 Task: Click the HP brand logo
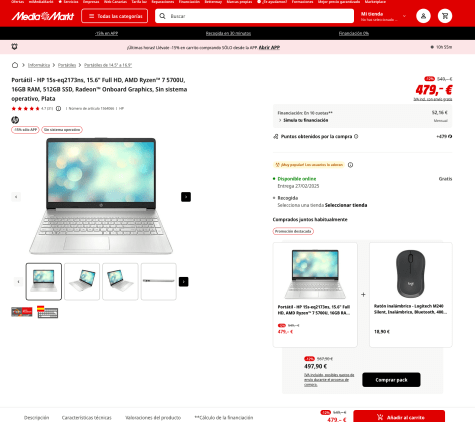point(15,120)
